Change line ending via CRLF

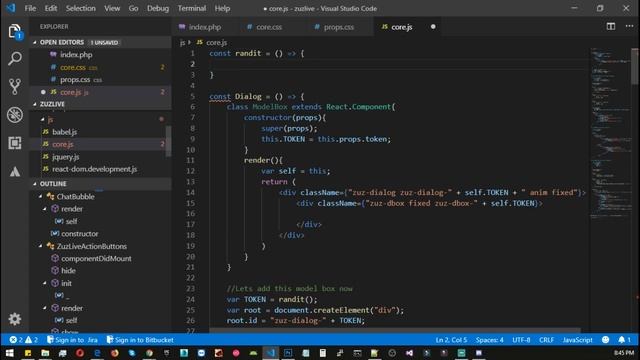tap(546, 340)
